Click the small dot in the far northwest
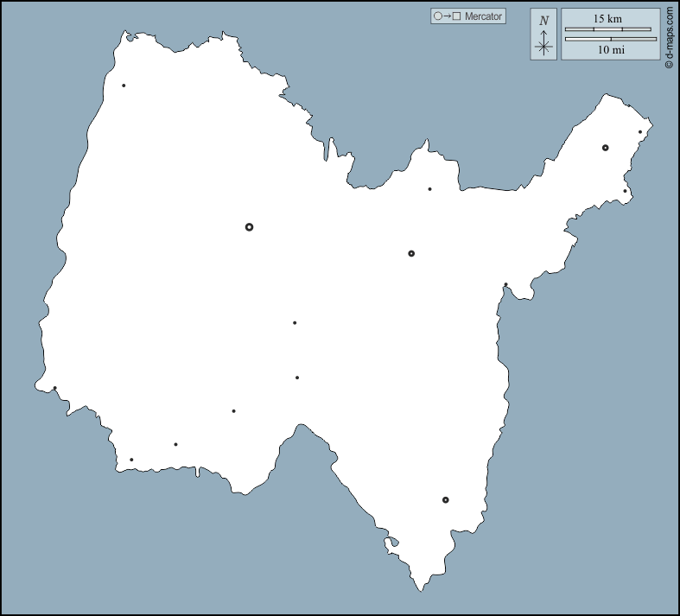The width and height of the screenshot is (680, 616). coord(124,86)
